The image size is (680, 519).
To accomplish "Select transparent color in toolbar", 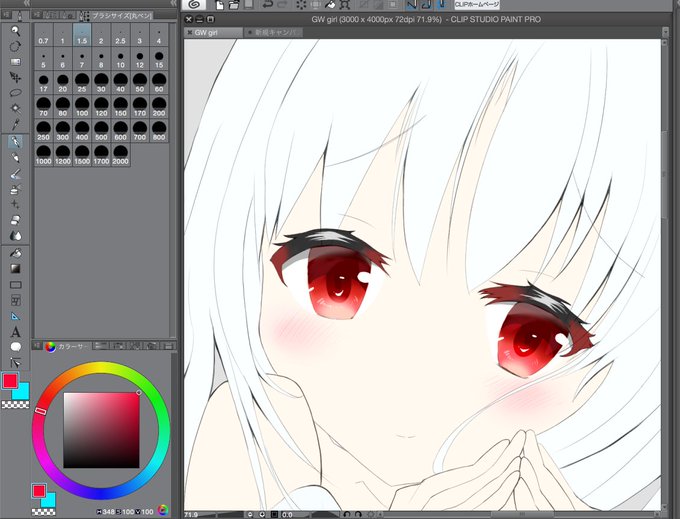I will click(15, 405).
